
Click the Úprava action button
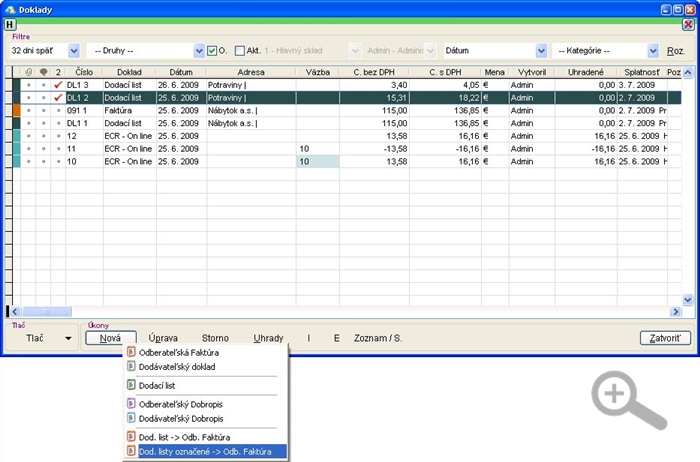[x=163, y=338]
